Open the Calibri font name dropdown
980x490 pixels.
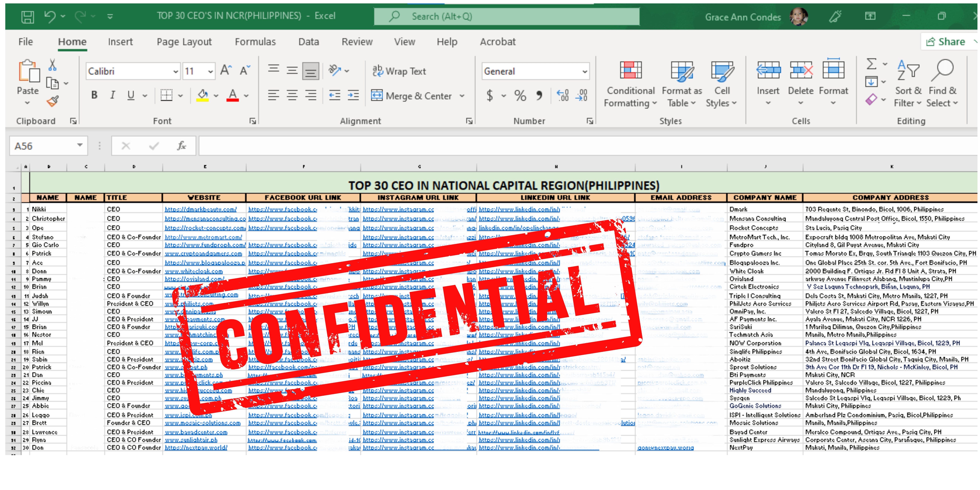click(x=175, y=71)
